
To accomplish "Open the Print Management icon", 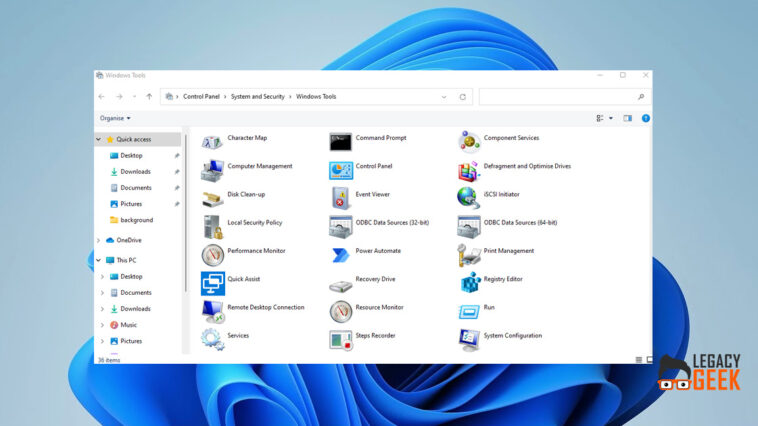I will pos(468,255).
